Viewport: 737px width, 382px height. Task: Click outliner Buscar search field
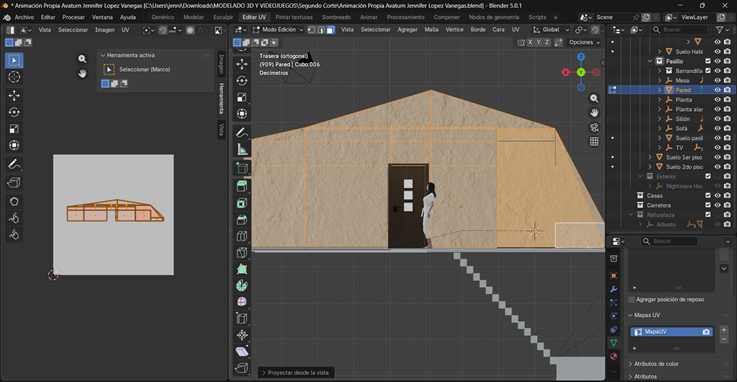(x=681, y=30)
